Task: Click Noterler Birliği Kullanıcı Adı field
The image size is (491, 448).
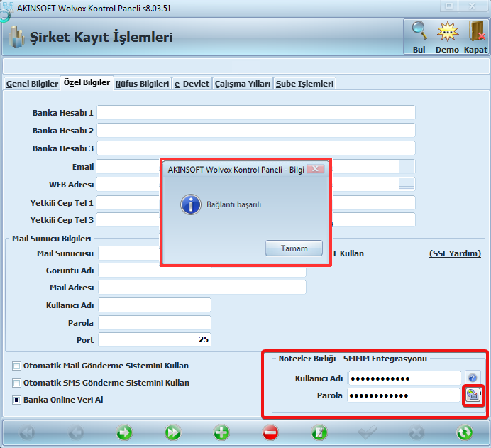Action: point(405,378)
